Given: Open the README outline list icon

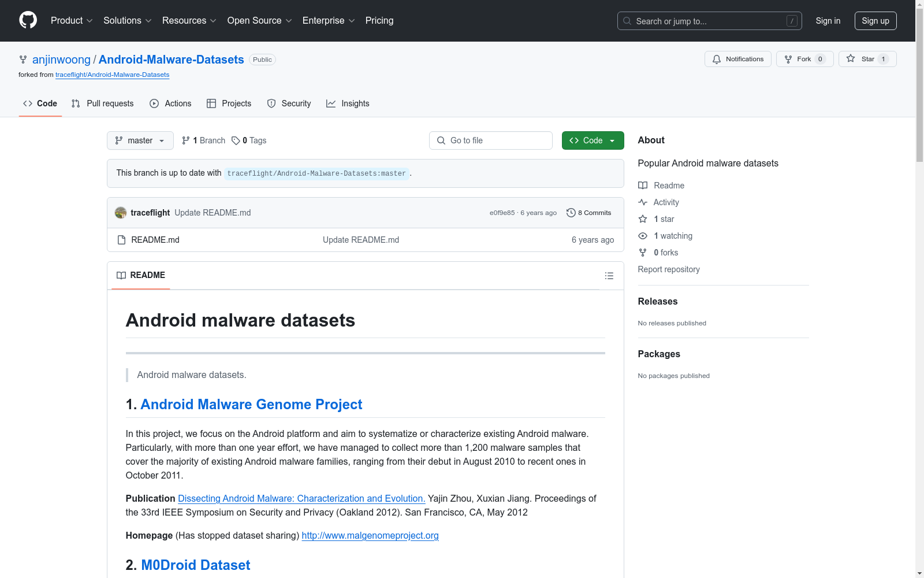Looking at the screenshot, I should (x=609, y=276).
